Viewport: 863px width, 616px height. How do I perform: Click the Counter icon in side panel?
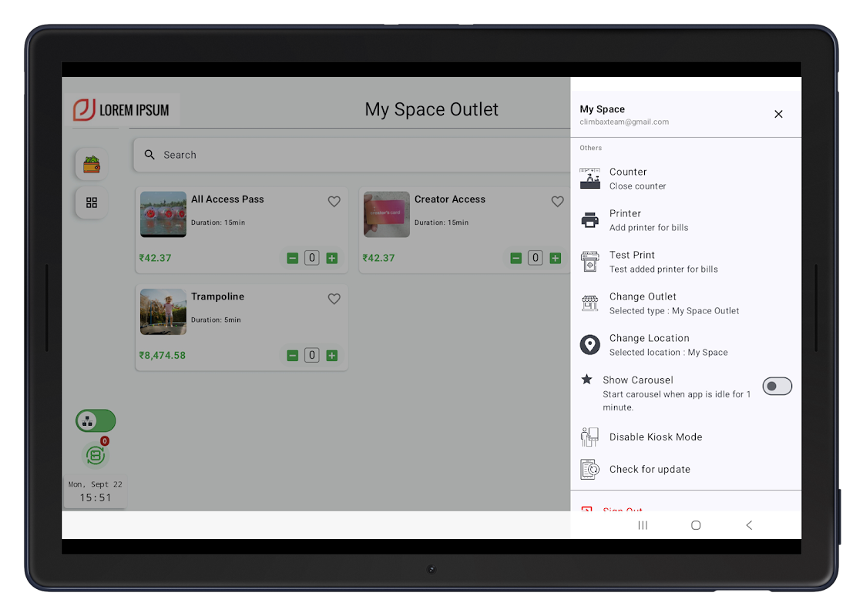[x=590, y=179]
